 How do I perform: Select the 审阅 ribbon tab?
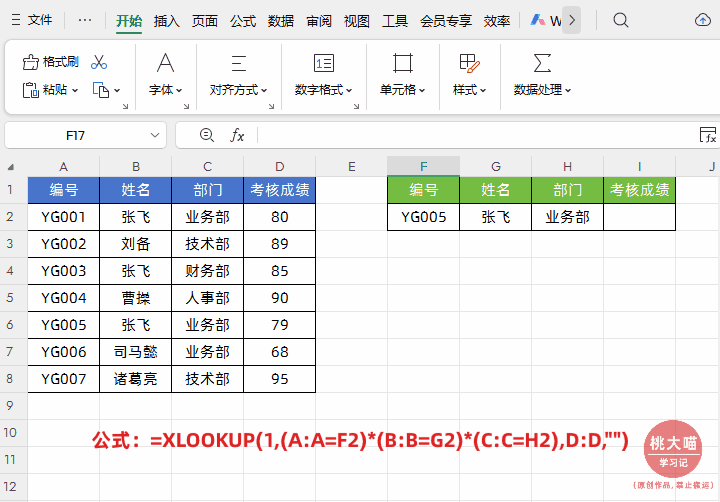point(319,21)
